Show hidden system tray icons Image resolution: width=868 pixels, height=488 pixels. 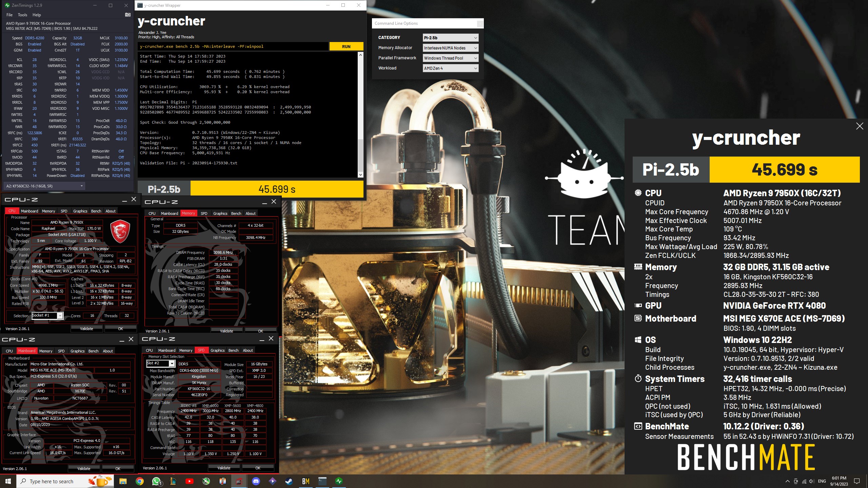[787, 481]
